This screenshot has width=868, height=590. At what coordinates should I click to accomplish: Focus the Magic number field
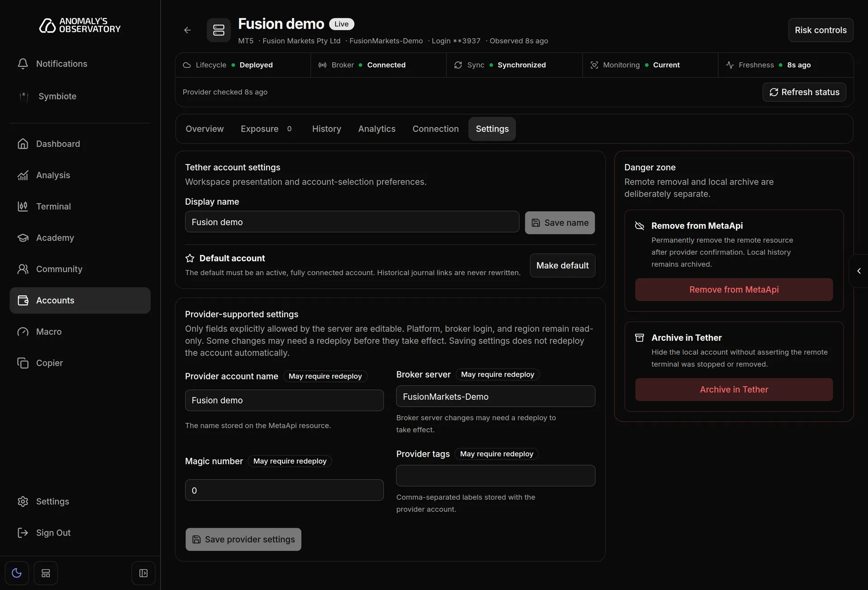pyautogui.click(x=284, y=490)
